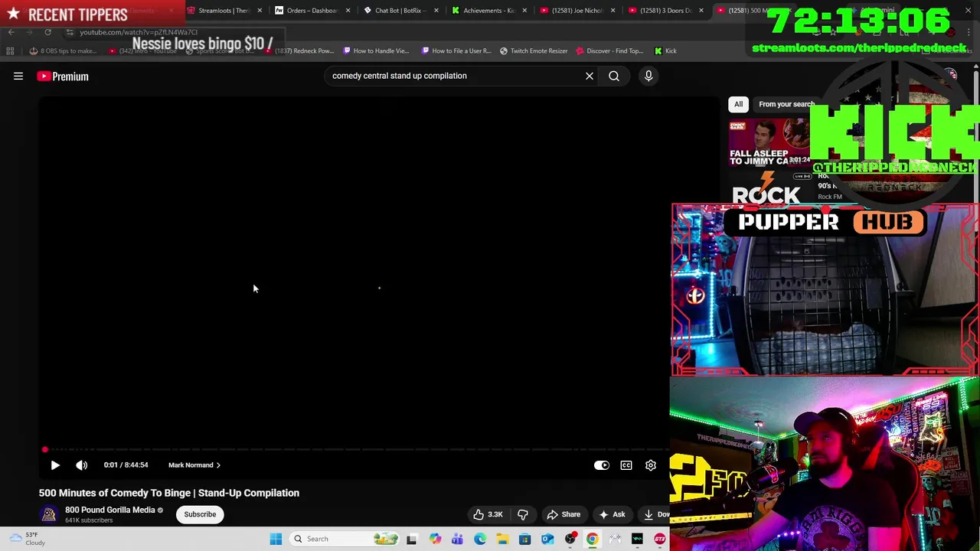
Task: Open Windows Start menu
Action: (276, 539)
